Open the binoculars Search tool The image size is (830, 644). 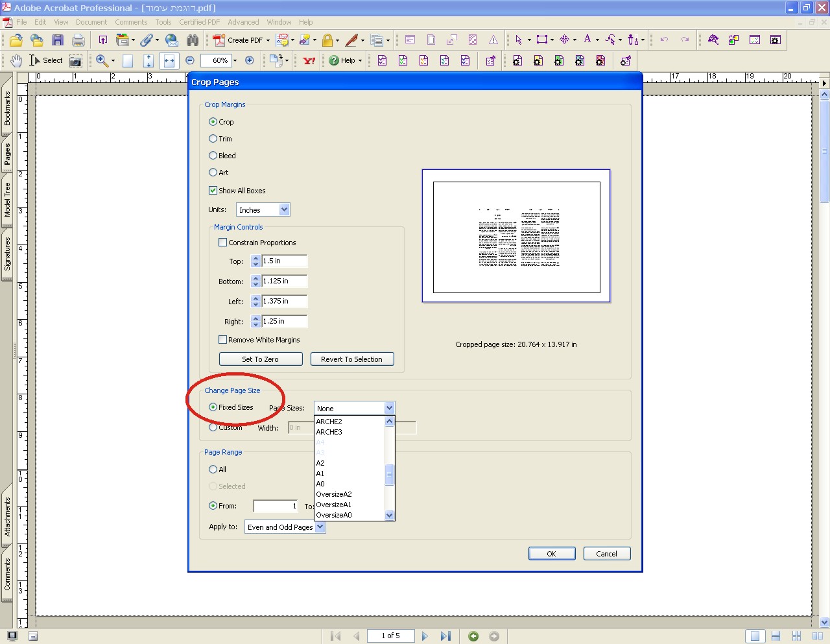pos(193,40)
